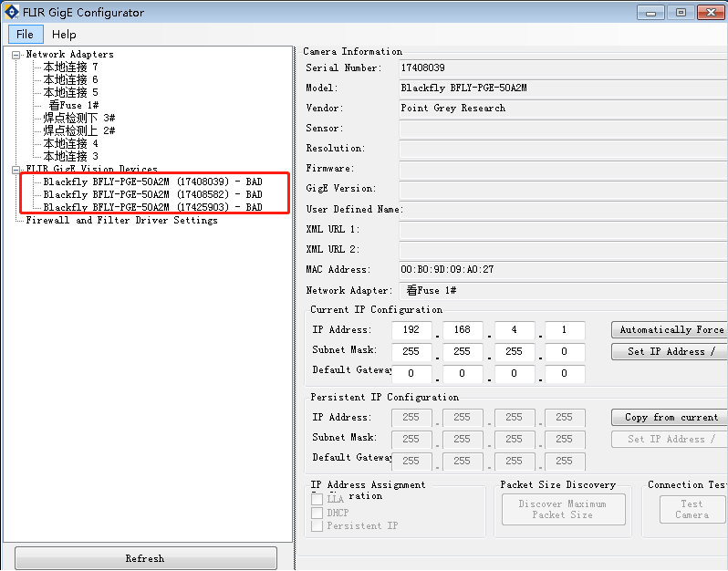Click fourth octet 1 of current IP address
The height and width of the screenshot is (571, 728).
pyautogui.click(x=565, y=330)
